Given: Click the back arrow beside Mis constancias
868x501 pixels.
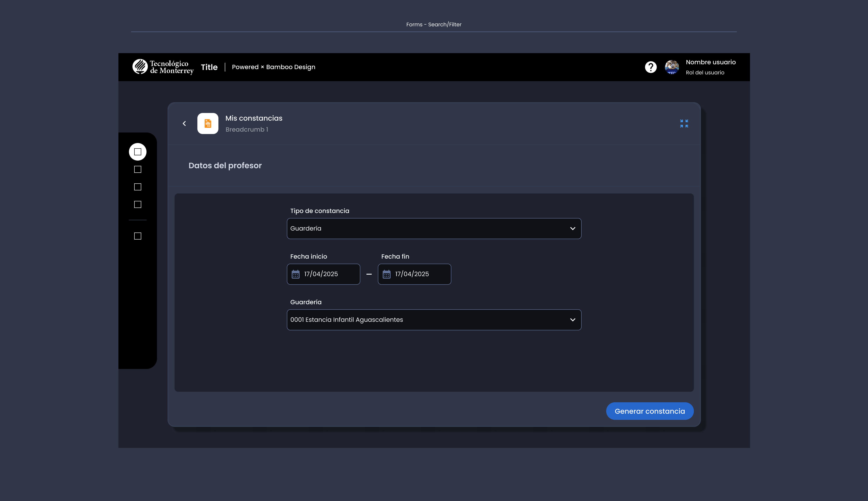Looking at the screenshot, I should [184, 123].
